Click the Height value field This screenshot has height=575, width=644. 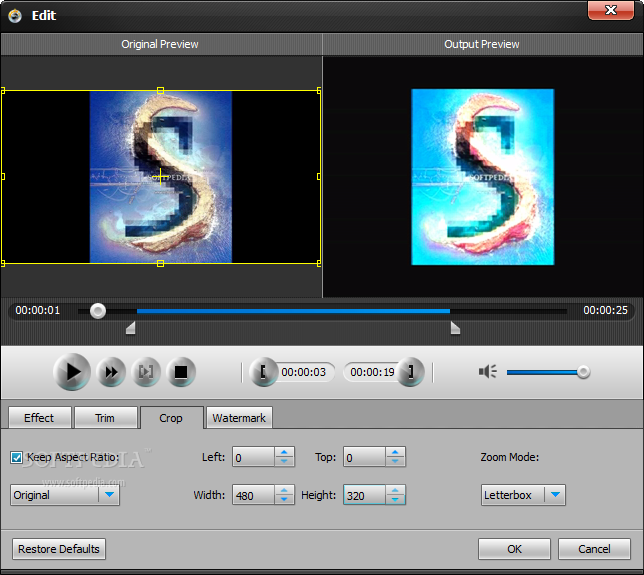click(x=364, y=495)
